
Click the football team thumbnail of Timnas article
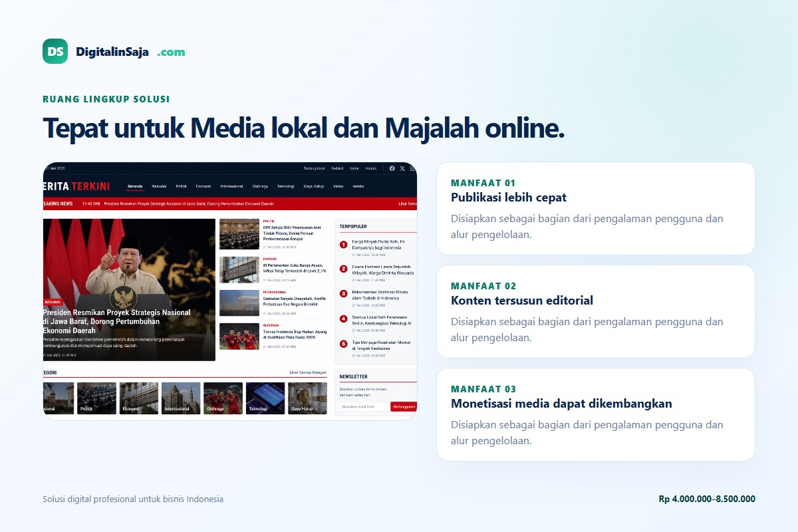click(239, 336)
